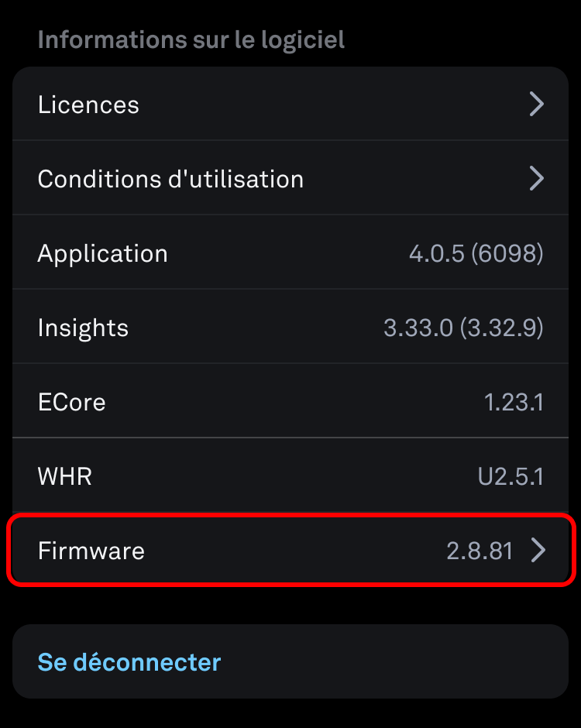Viewport: 581px width, 728px height.
Task: Click the firmware version number 2.8.81
Action: 480,551
